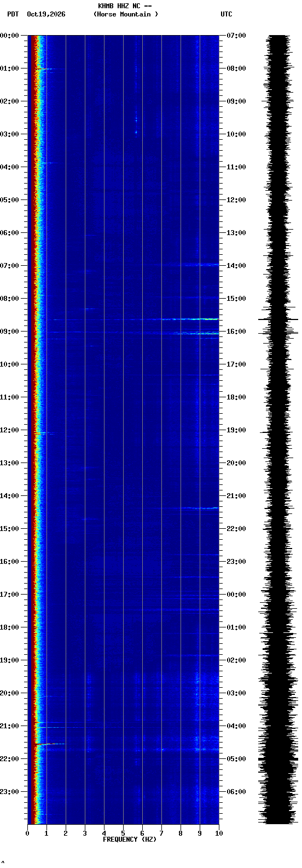Click the PDT '09:00' time label
Image resolution: width=302 pixels, height=868 pixels.
tap(9, 332)
